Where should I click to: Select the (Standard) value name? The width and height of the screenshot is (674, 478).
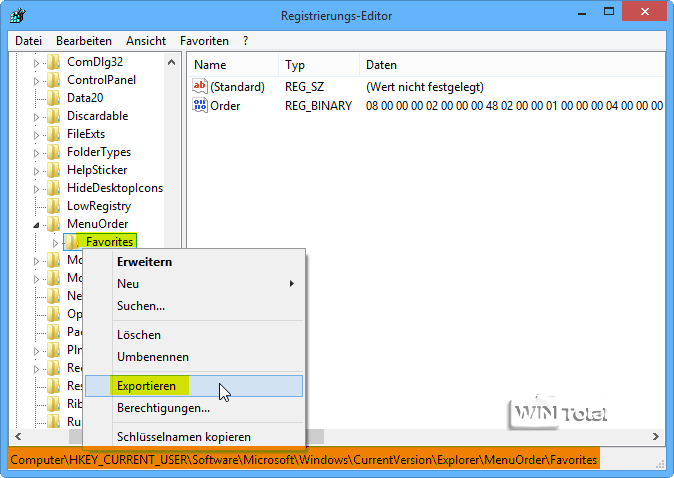pos(237,87)
